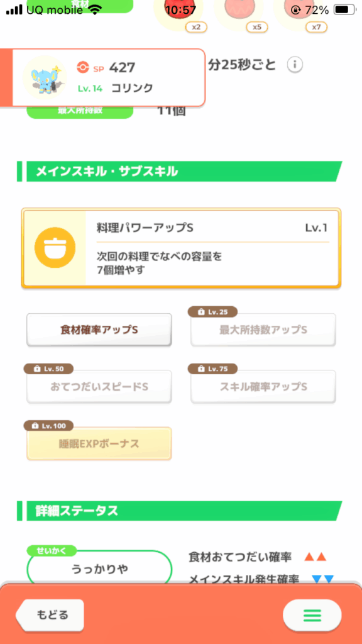The width and height of the screenshot is (362, 644).
Task: Tap the yellow cooking pot skill icon
Action: 55,248
